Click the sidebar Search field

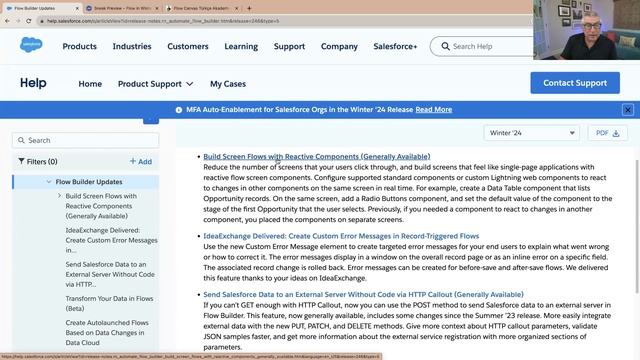click(85, 140)
